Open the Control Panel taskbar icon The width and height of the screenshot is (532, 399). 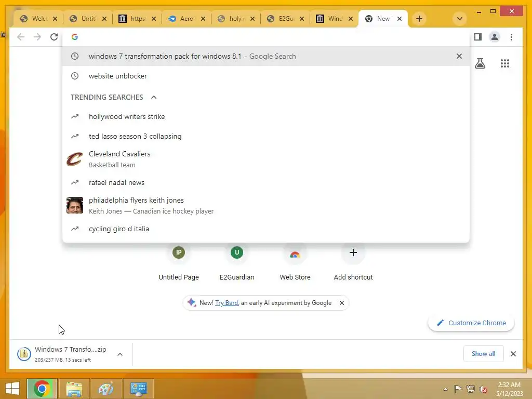[x=138, y=389]
